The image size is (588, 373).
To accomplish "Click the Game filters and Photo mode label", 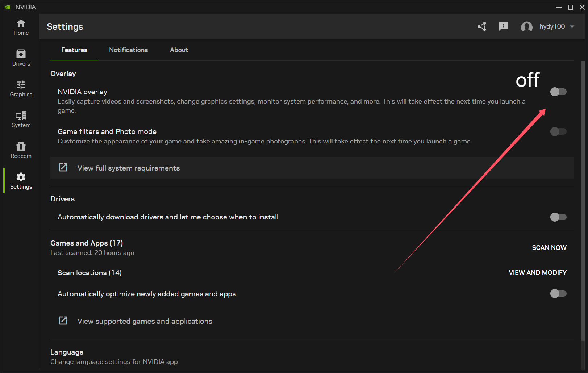I will (x=107, y=131).
